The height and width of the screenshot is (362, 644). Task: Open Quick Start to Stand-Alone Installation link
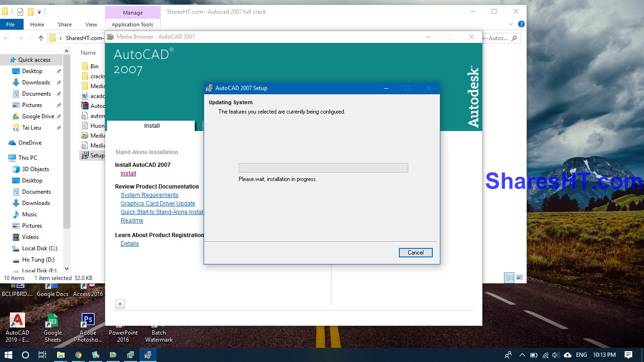coord(162,212)
